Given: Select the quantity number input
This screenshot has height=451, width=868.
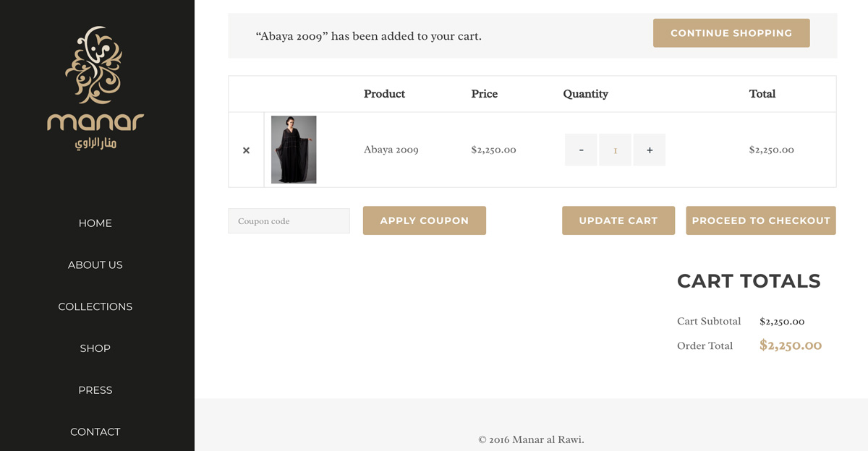Looking at the screenshot, I should click(615, 150).
